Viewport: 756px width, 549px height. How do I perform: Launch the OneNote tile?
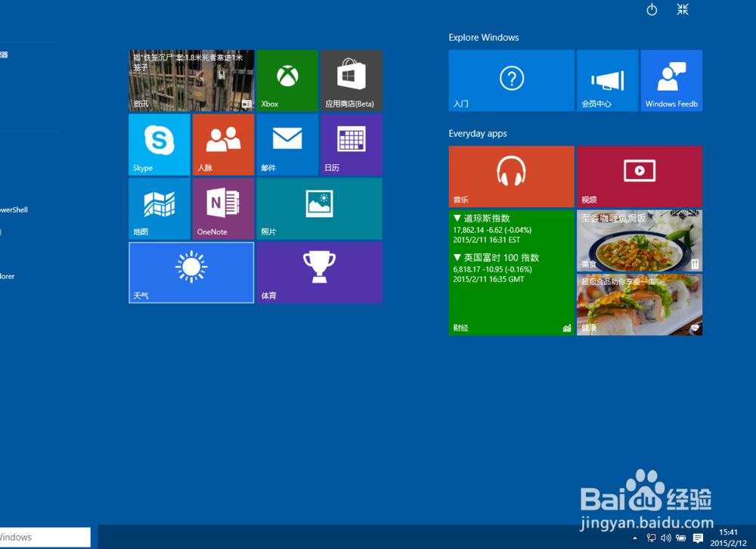click(223, 209)
